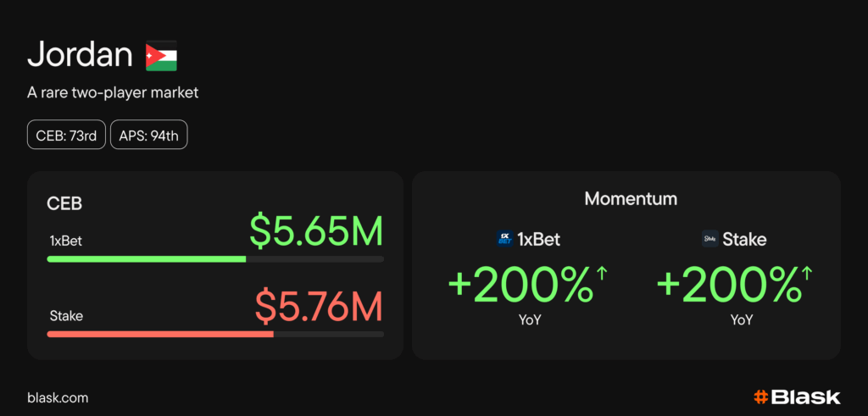
Task: Click the CEB card heading
Action: pos(64,204)
